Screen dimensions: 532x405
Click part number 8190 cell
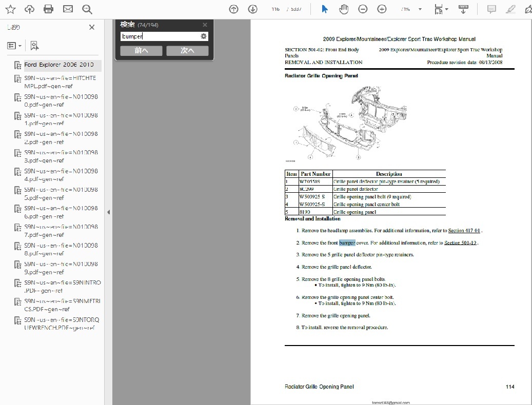click(x=315, y=212)
